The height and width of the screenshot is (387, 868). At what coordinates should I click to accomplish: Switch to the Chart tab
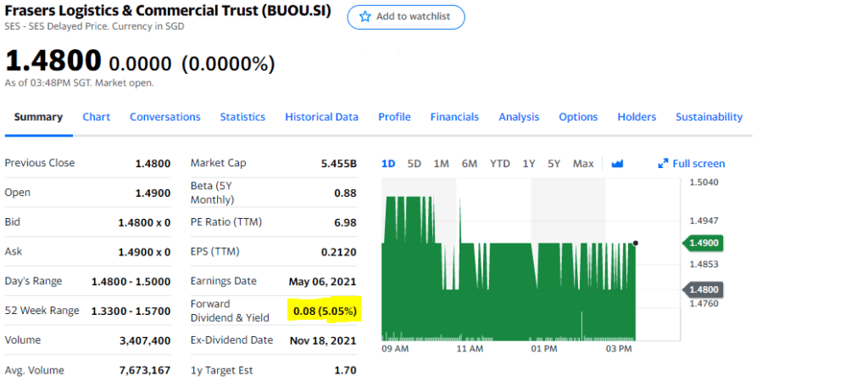coord(97,117)
